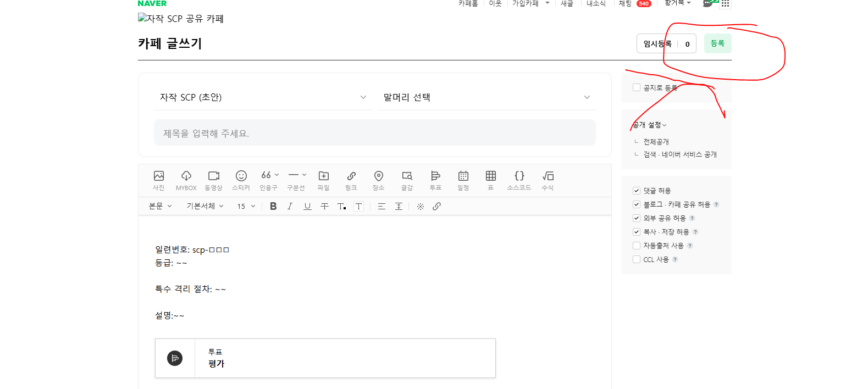Uncheck the 댓글 허용 checkbox
This screenshot has height=389, width=868.
pos(637,191)
